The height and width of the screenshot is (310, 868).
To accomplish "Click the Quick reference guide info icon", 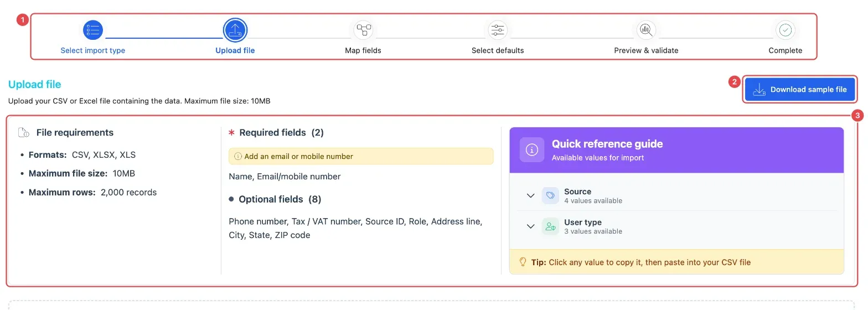I will coord(531,149).
